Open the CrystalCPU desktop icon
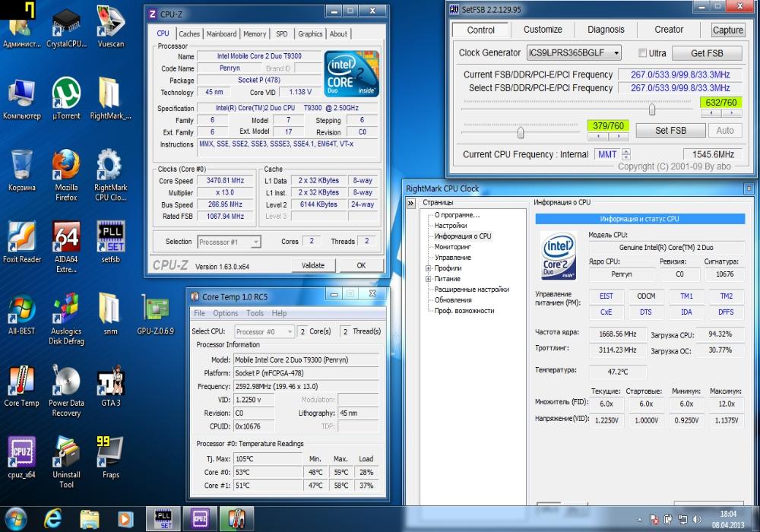Screen dimensions: 760x532 [66, 27]
